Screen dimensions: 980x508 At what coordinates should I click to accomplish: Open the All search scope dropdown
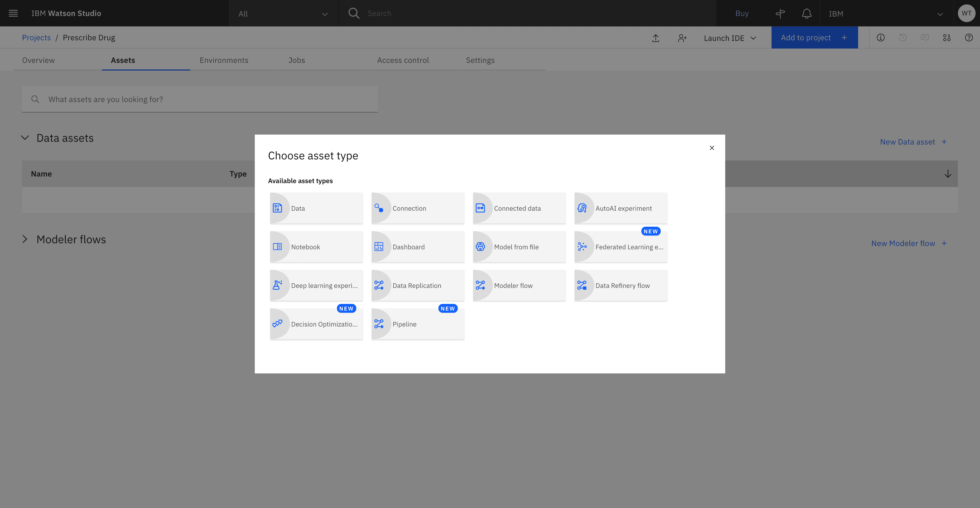[283, 14]
